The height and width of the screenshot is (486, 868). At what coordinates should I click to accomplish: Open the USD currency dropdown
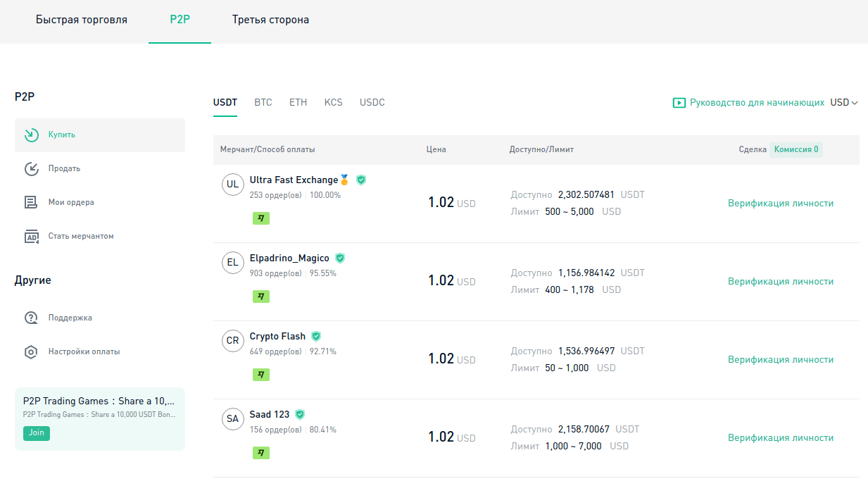(844, 103)
